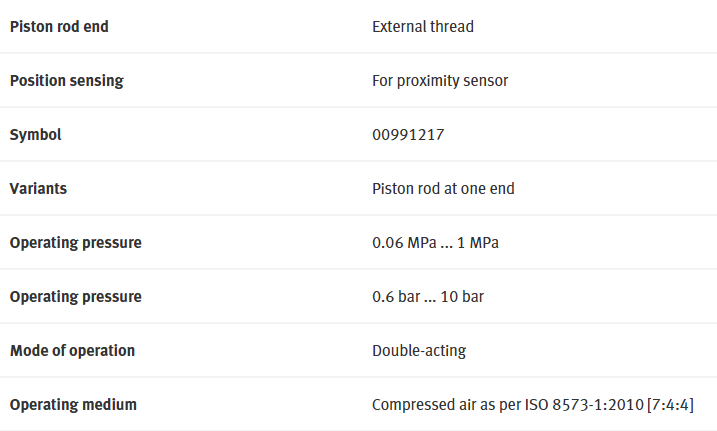Screen dimensions: 717x431
Task: Select the symbol number 00991217
Action: [x=408, y=135]
